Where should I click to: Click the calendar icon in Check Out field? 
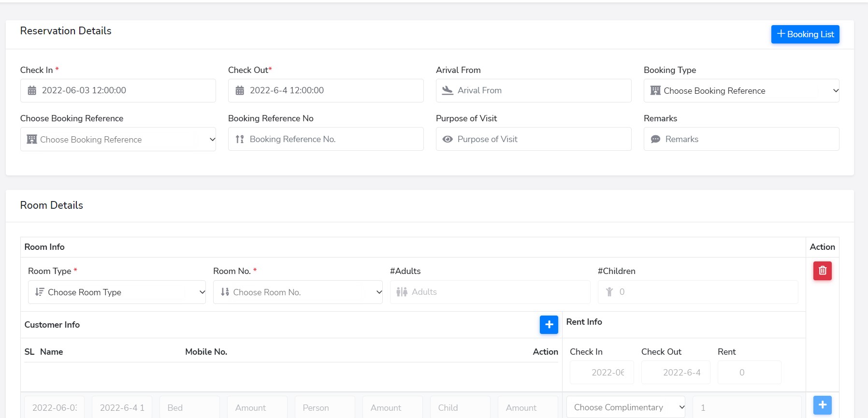pos(240,90)
